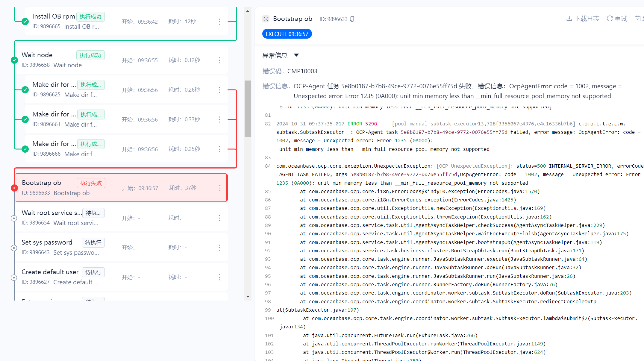Click the task list scrollbar thumb
Screen dimensions: 644x361
point(248,109)
